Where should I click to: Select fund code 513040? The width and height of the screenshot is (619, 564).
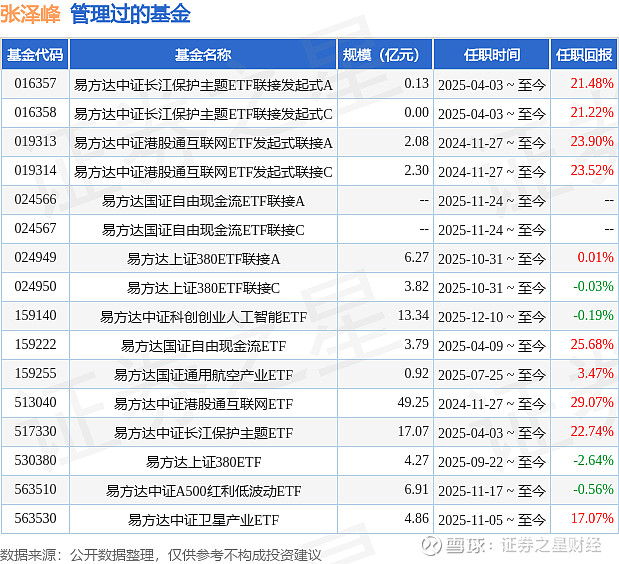click(x=35, y=403)
